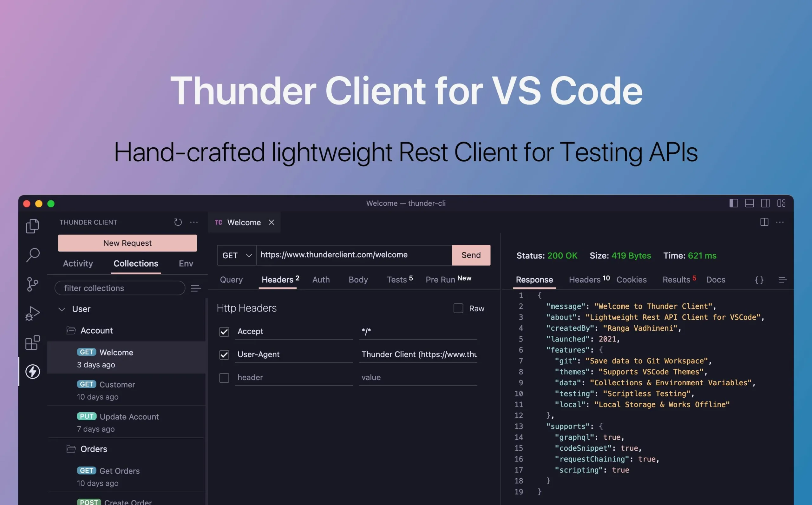812x505 pixels.
Task: Click the request URL field
Action: pyautogui.click(x=354, y=255)
